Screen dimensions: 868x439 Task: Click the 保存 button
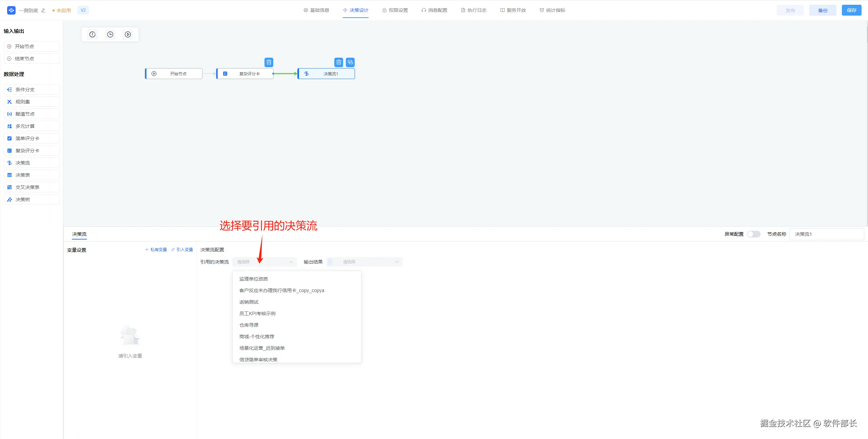point(851,10)
